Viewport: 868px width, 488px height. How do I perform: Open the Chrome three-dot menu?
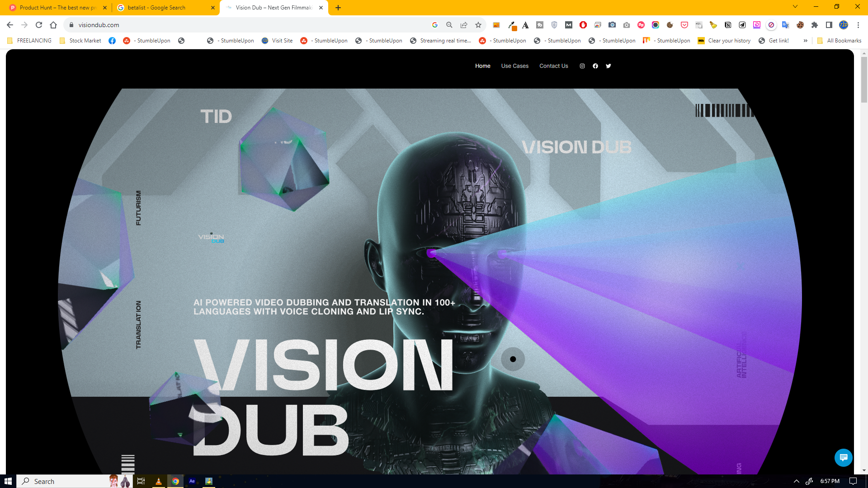coord(858,25)
